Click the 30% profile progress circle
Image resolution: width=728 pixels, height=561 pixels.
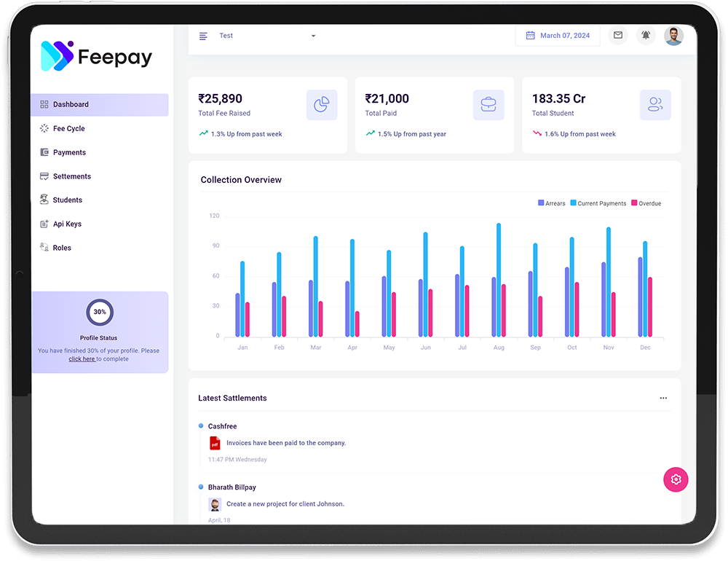100,312
